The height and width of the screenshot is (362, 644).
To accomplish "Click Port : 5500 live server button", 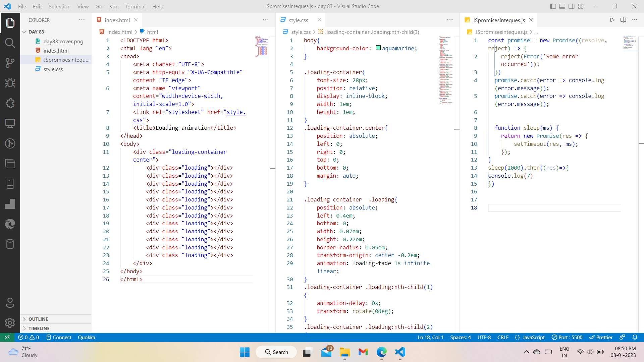I will (567, 337).
